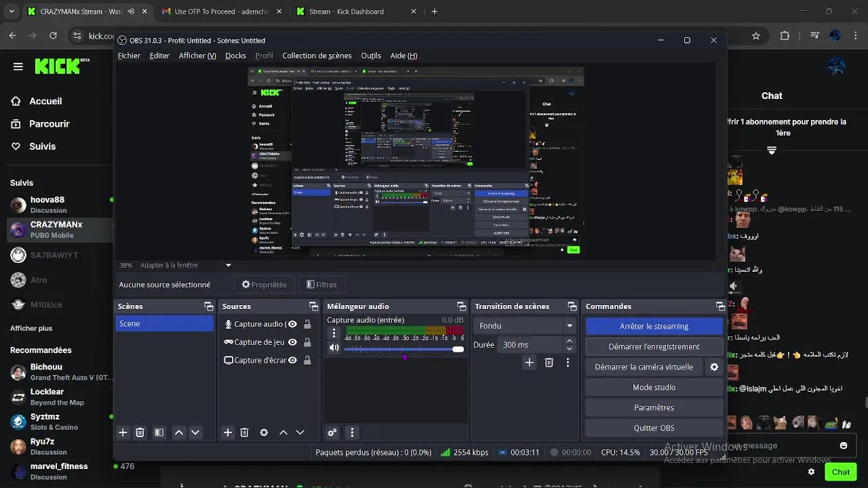The height and width of the screenshot is (488, 868).
Task: Open emoji picker in Kick chat input
Action: coord(844,445)
